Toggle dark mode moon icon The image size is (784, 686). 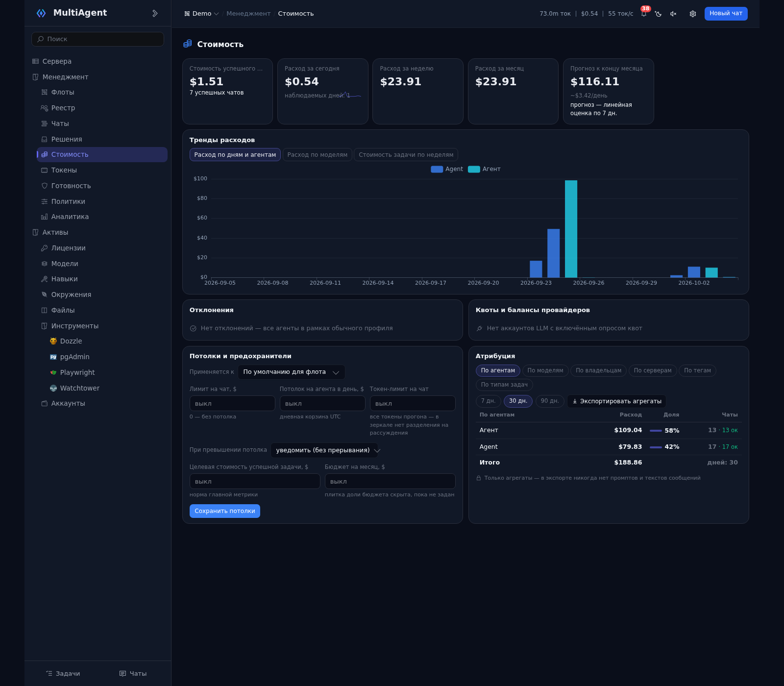(x=658, y=14)
